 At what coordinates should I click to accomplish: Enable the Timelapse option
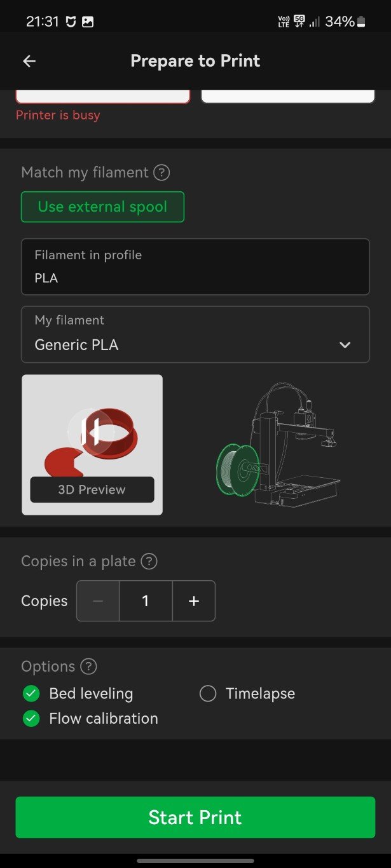(208, 693)
